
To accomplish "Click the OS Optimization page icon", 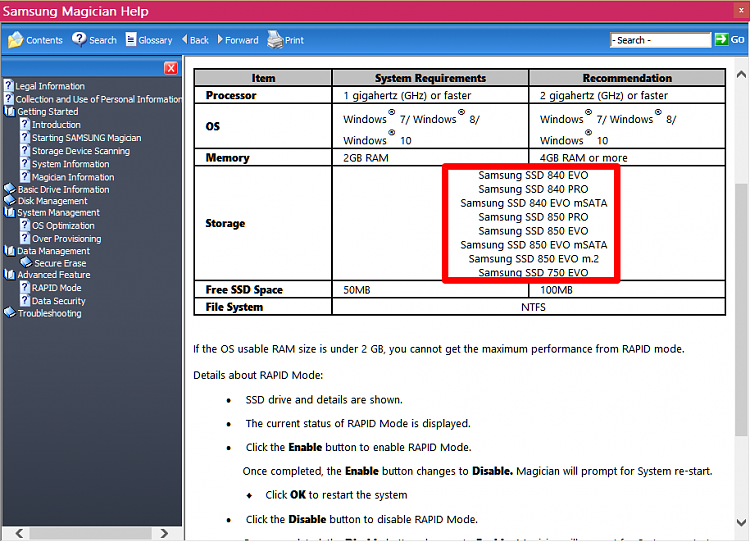I will pyautogui.click(x=25, y=225).
